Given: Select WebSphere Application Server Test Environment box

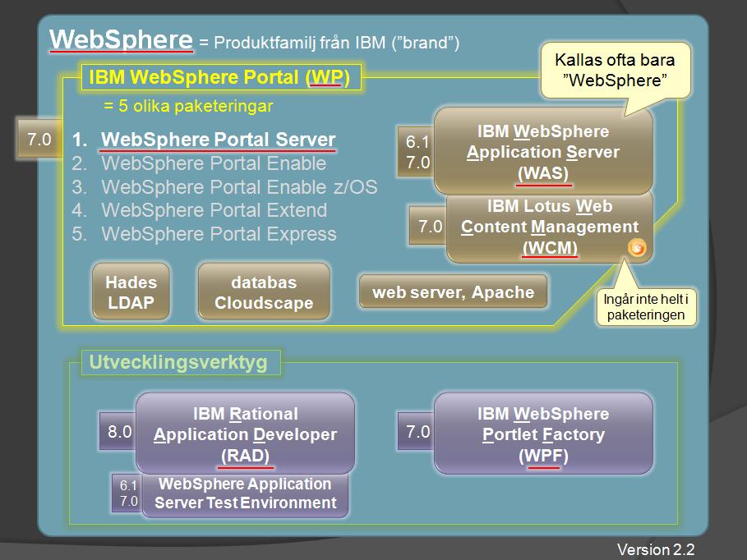Looking at the screenshot, I should point(245,493).
